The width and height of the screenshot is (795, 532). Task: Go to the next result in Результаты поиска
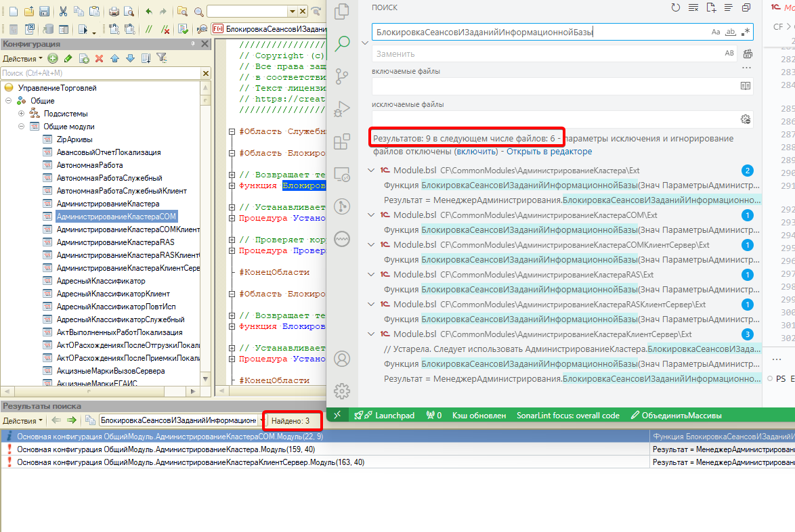(x=72, y=420)
